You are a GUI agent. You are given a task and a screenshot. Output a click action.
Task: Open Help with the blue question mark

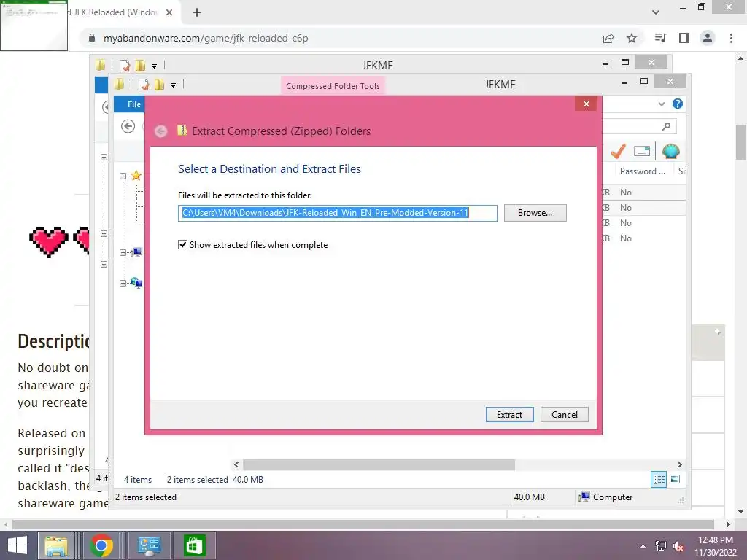coord(678,104)
